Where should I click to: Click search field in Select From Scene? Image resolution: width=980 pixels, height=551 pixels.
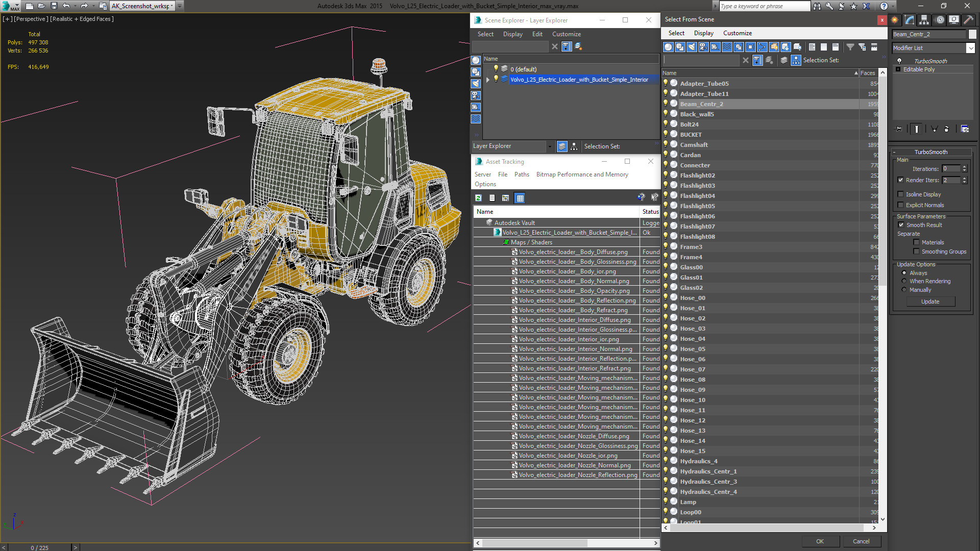(701, 60)
